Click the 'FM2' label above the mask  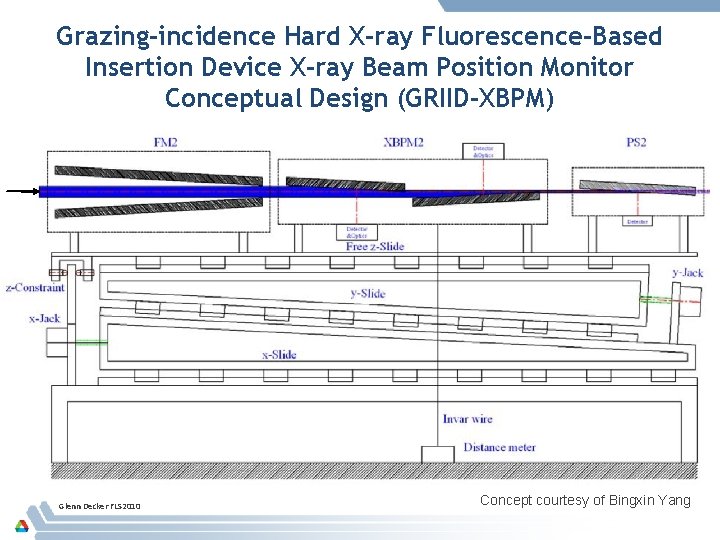tap(166, 142)
